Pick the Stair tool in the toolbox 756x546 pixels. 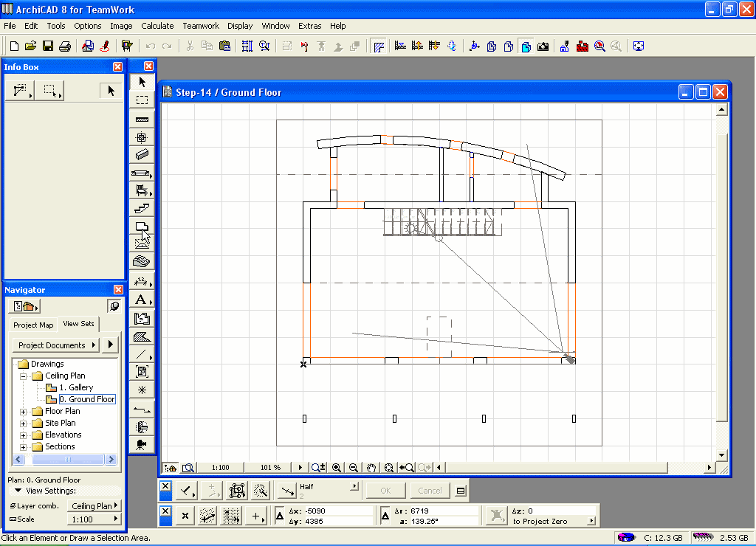pyautogui.click(x=142, y=209)
